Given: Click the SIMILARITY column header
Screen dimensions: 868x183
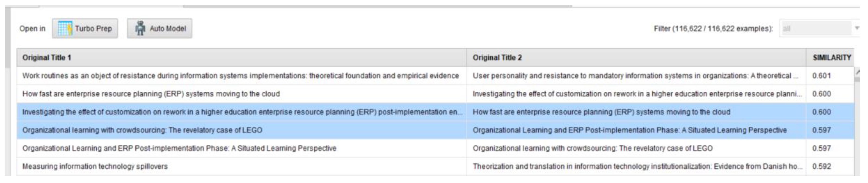Looking at the screenshot, I should (x=832, y=58).
